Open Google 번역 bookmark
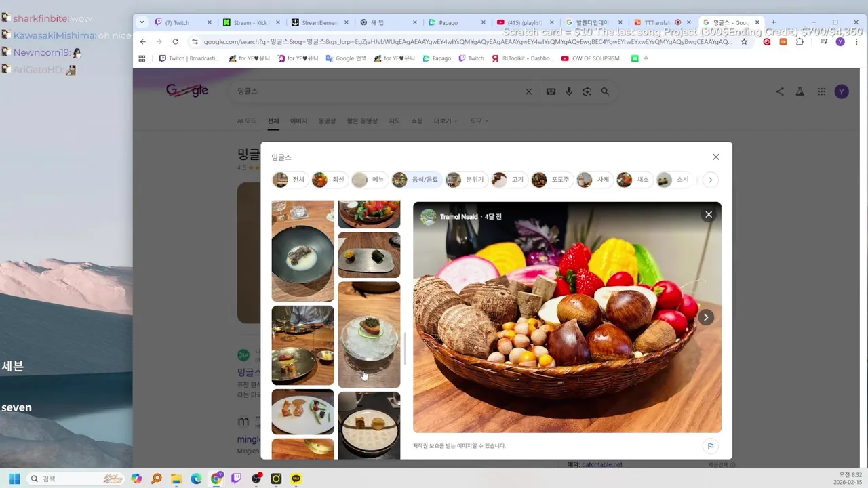Image resolution: width=868 pixels, height=488 pixels. pos(346,58)
